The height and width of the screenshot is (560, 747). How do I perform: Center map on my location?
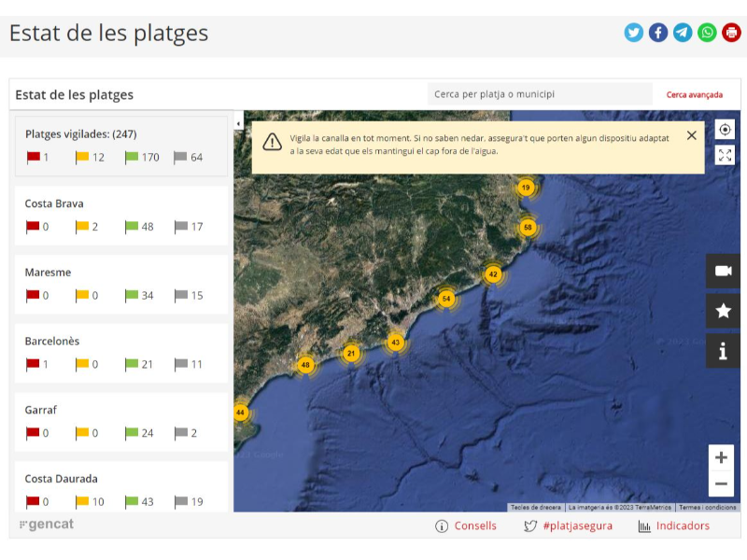coord(725,130)
